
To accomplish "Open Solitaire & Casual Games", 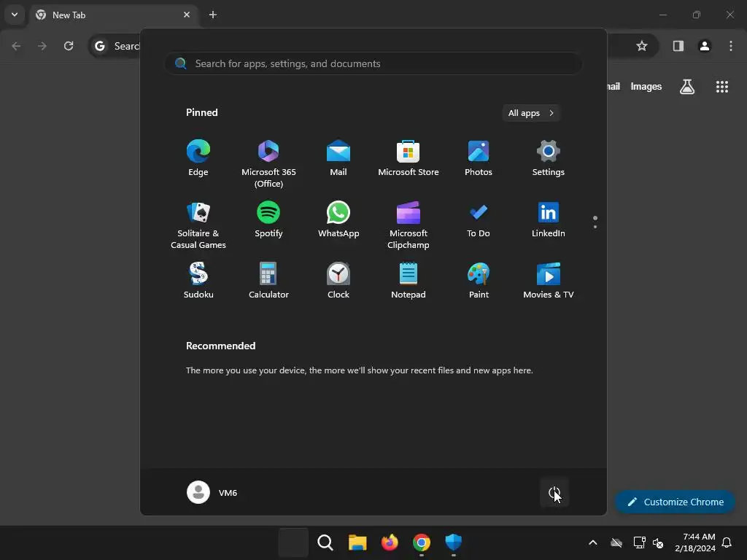I will click(198, 225).
